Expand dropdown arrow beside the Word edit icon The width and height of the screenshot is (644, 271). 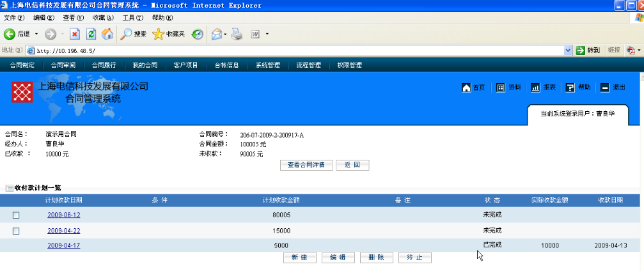pos(267,34)
